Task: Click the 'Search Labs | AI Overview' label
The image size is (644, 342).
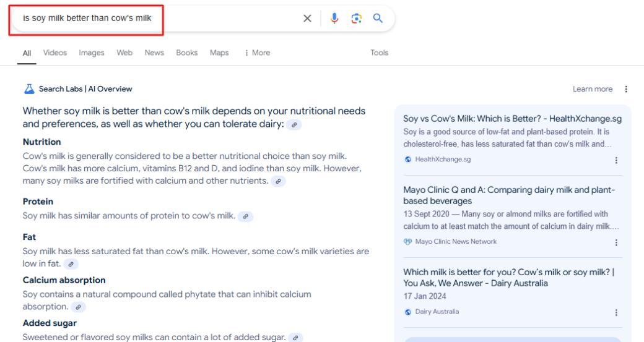Action: click(x=85, y=89)
